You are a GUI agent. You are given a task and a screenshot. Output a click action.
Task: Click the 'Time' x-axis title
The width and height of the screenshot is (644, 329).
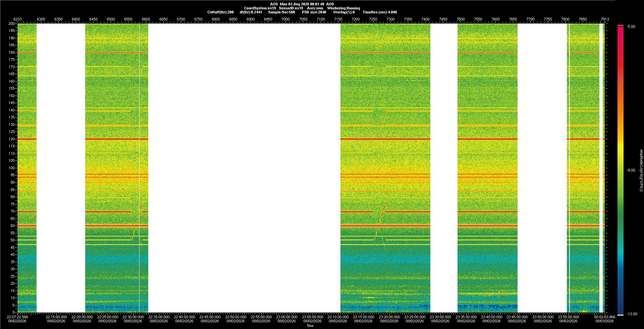point(310,326)
